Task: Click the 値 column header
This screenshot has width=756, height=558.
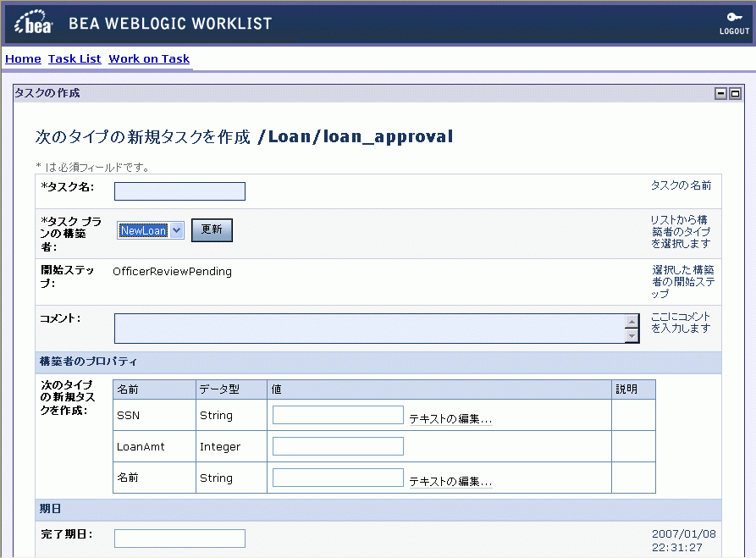Action: [439, 389]
